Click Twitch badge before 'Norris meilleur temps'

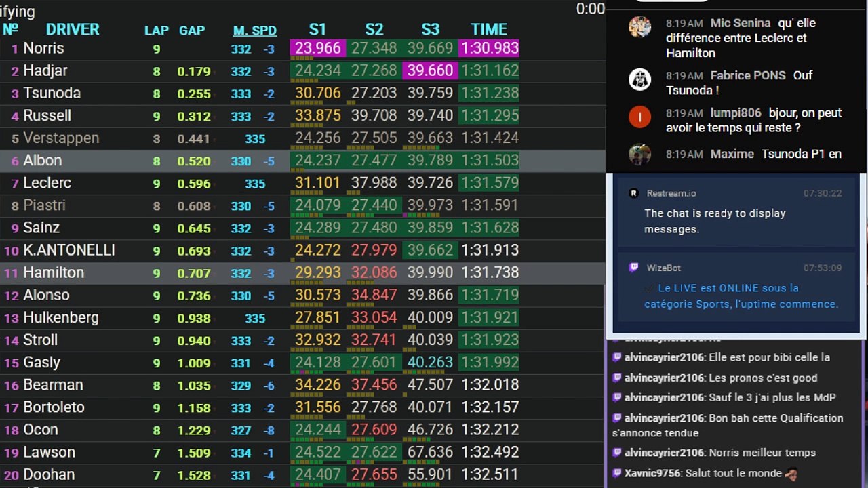pyautogui.click(x=617, y=452)
